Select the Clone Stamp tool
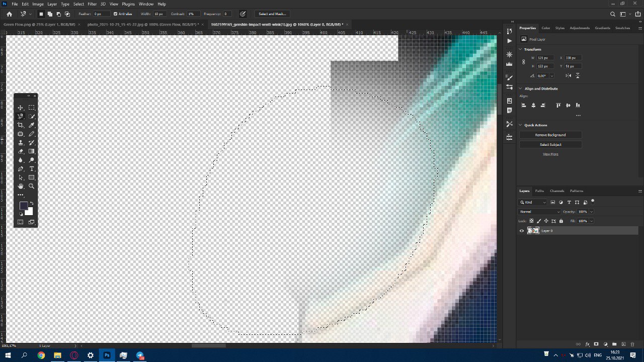The height and width of the screenshot is (362, 644). pos(21,143)
